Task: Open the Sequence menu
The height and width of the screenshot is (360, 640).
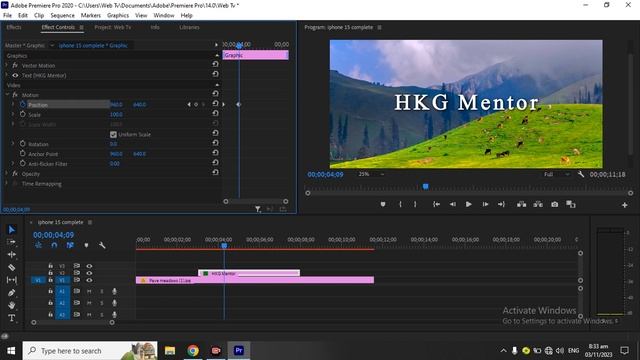Action: click(x=62, y=15)
